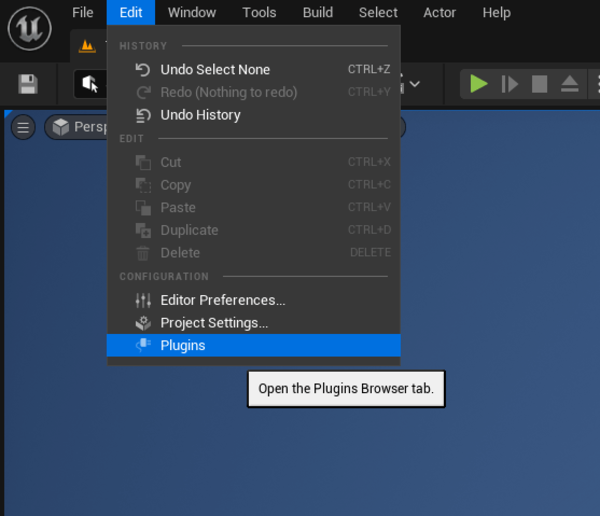The width and height of the screenshot is (600, 516).
Task: Click the selection mode cursor icon
Action: [x=90, y=83]
